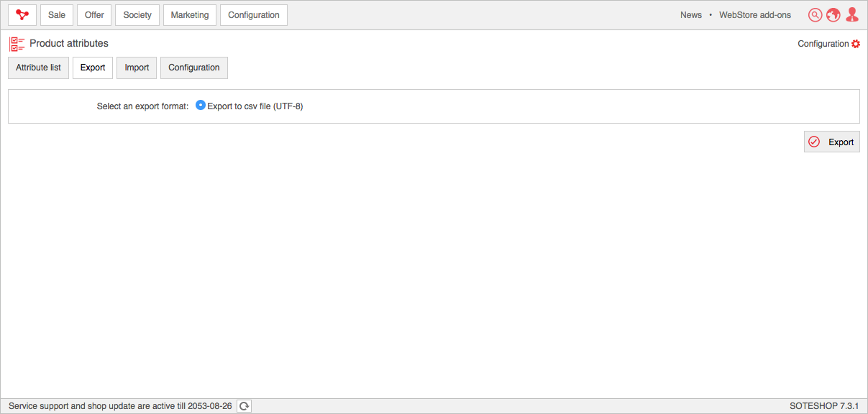Screen dimensions: 868x414
Task: Open the SOTESHOP logo home button
Action: tap(22, 15)
